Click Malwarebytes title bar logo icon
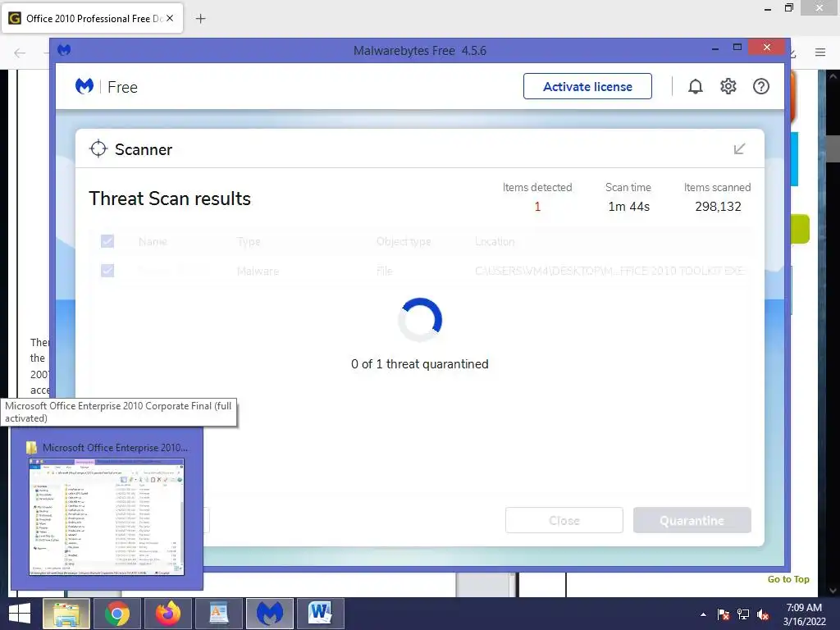The height and width of the screenshot is (630, 840). coord(64,50)
